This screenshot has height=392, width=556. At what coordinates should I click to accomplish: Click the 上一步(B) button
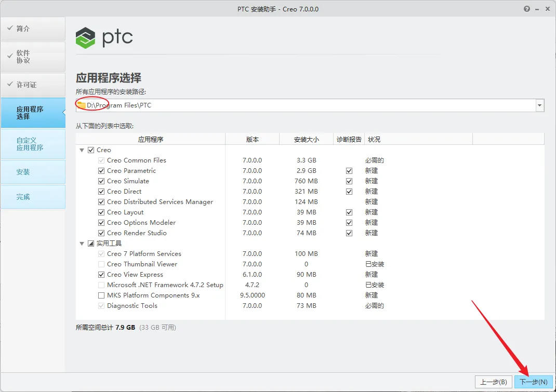point(494,382)
